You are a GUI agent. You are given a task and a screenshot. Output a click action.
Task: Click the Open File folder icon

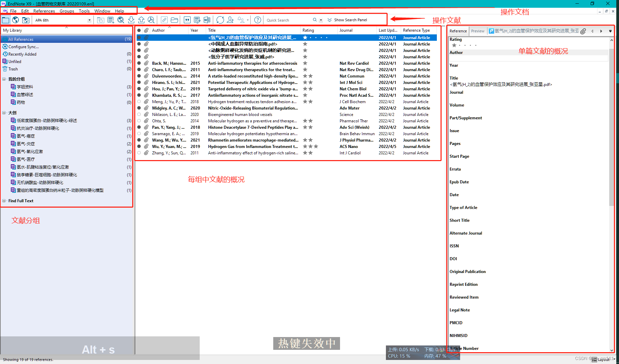174,20
